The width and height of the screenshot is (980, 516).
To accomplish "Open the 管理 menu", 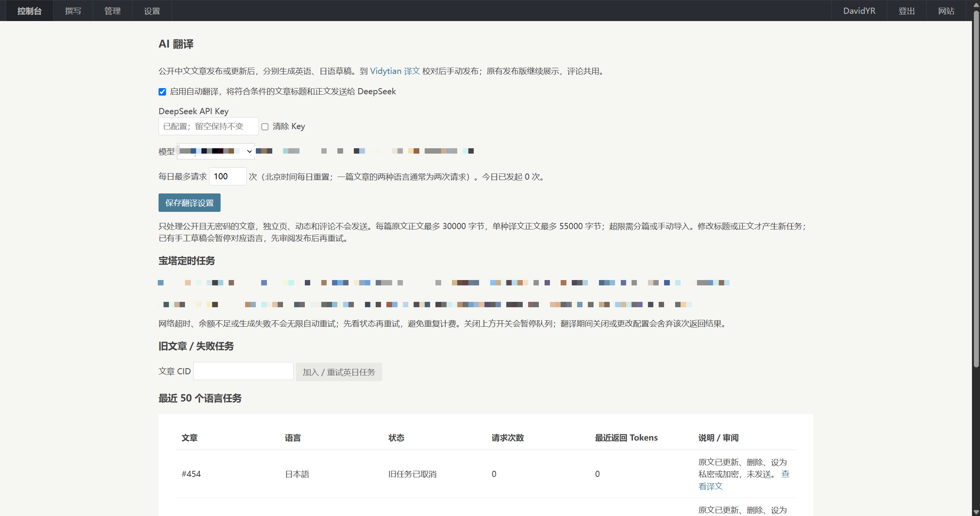I will (112, 11).
